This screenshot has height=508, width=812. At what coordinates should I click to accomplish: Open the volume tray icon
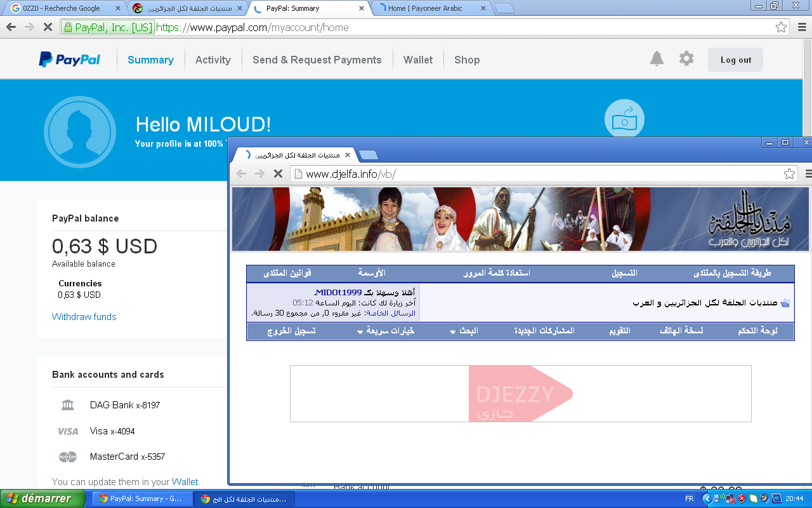(765, 498)
